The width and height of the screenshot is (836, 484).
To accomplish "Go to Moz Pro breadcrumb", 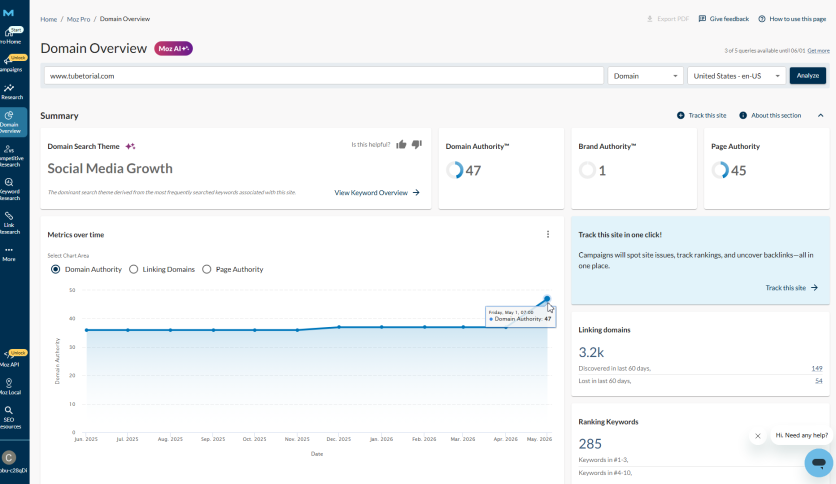I will (78, 19).
